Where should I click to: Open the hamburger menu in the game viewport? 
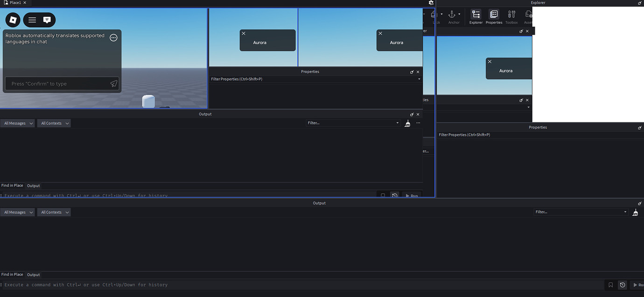[32, 20]
